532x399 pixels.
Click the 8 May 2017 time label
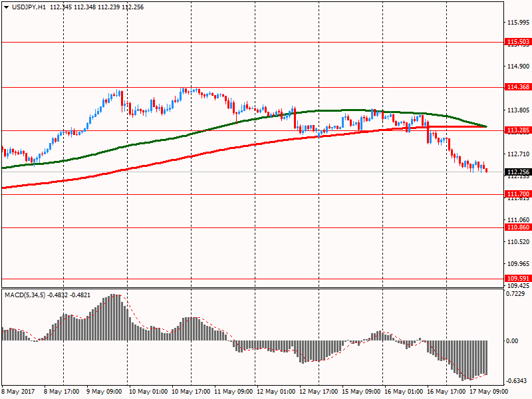(x=19, y=392)
